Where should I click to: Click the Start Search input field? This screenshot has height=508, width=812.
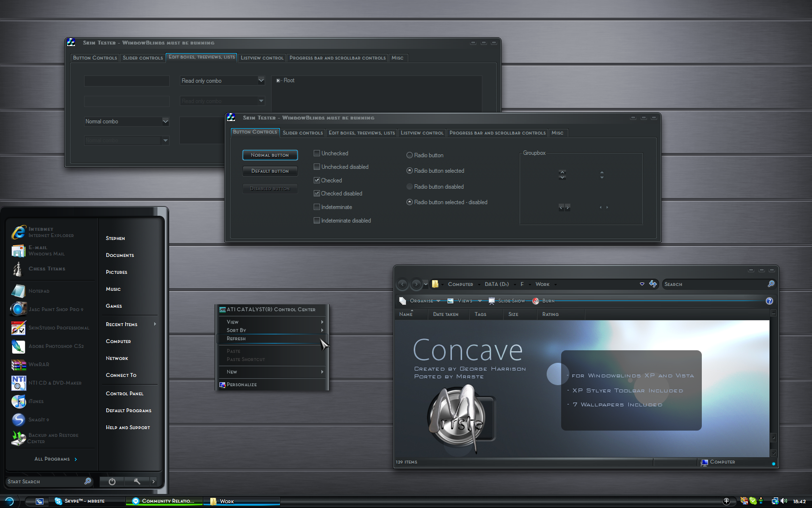[44, 481]
